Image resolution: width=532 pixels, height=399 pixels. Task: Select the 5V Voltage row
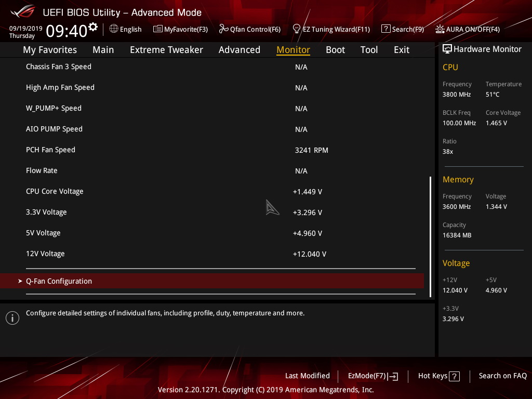(x=212, y=233)
